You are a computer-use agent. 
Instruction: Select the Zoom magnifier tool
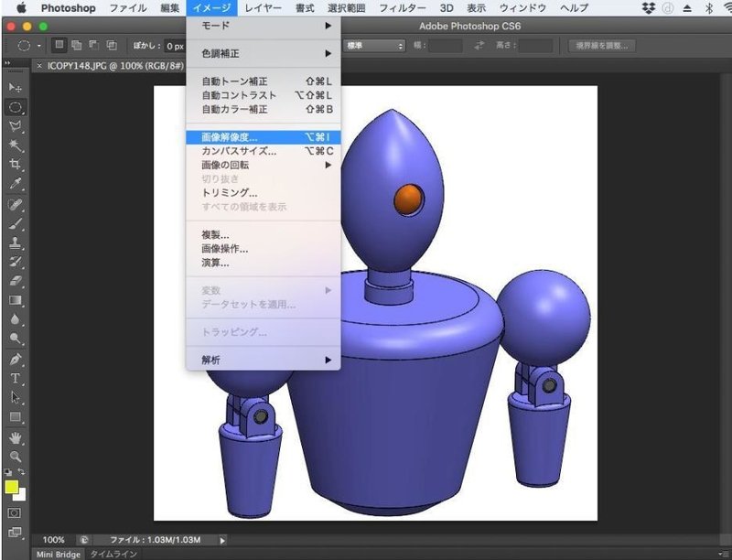tap(15, 457)
